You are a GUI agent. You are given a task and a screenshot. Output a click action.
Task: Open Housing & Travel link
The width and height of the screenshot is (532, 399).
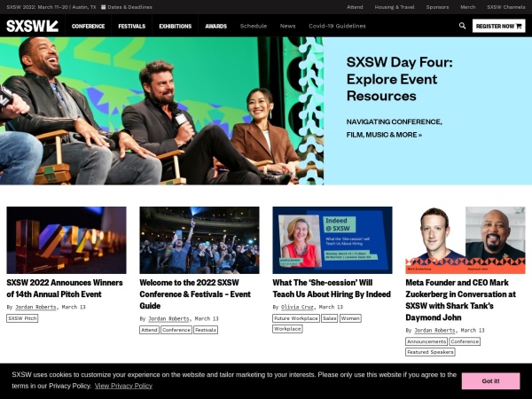395,7
